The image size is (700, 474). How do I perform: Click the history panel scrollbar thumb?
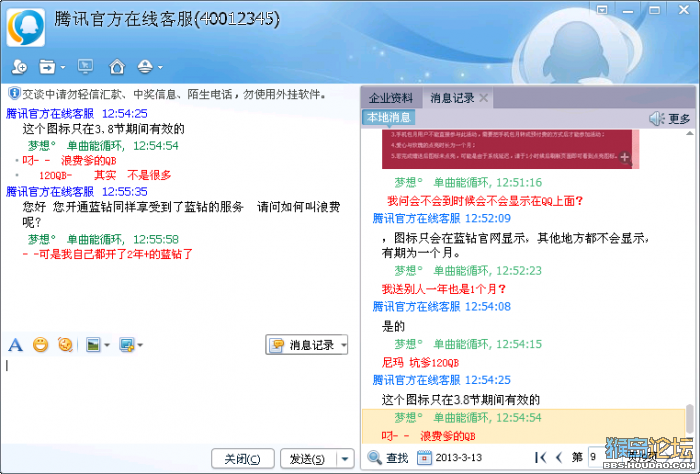pyautogui.click(x=690, y=419)
